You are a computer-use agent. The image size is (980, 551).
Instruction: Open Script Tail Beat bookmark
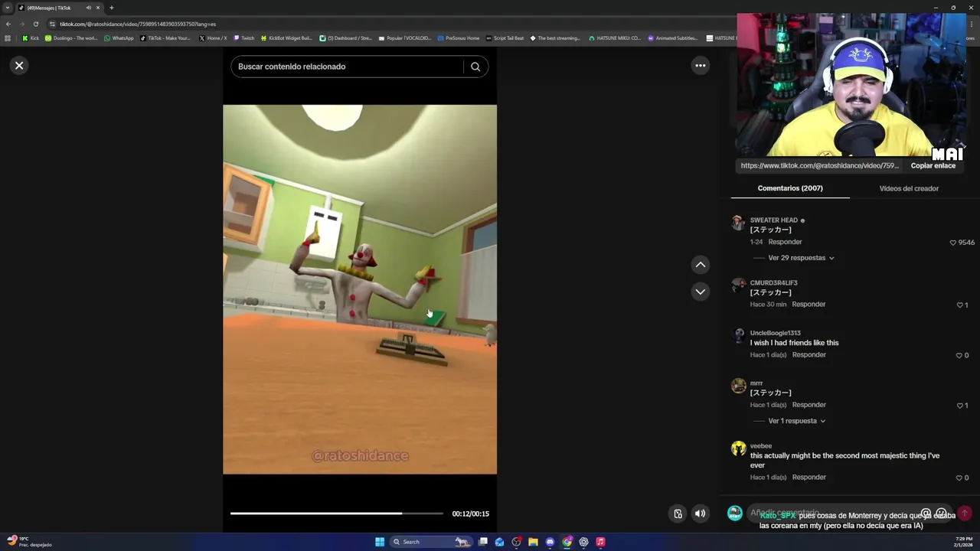click(x=505, y=38)
